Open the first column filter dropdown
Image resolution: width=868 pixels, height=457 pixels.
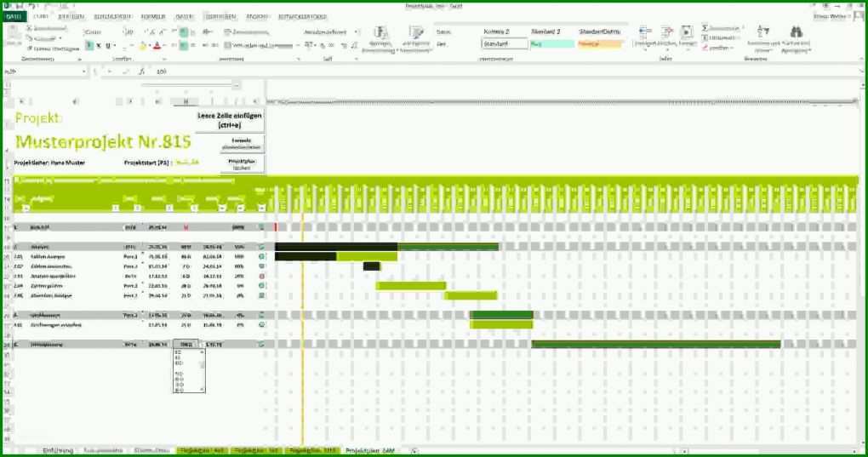click(26, 208)
